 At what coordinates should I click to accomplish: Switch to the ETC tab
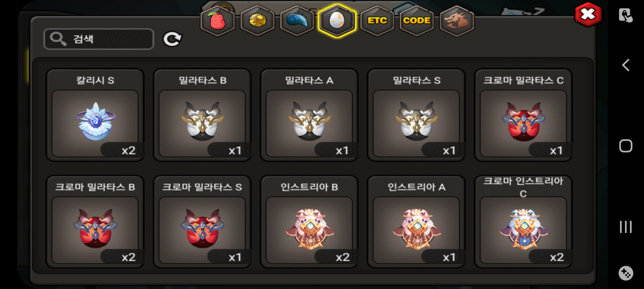point(377,21)
